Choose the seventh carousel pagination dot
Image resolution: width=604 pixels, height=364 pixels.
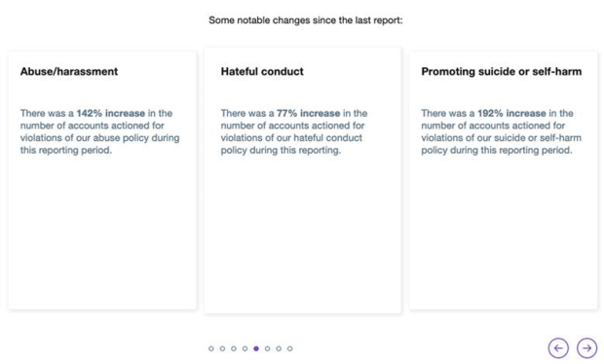point(279,348)
